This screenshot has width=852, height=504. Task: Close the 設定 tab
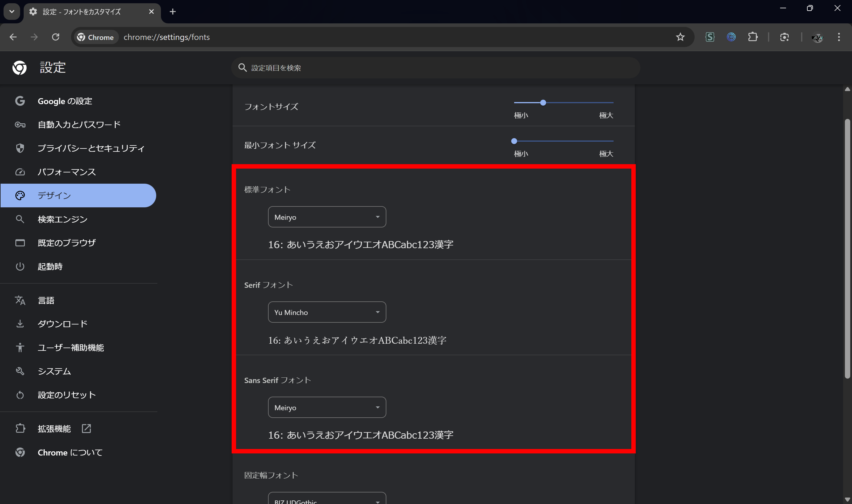(x=151, y=12)
